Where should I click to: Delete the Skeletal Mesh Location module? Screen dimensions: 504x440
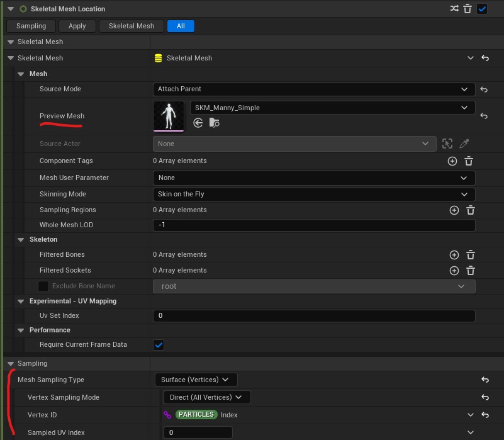click(x=468, y=9)
